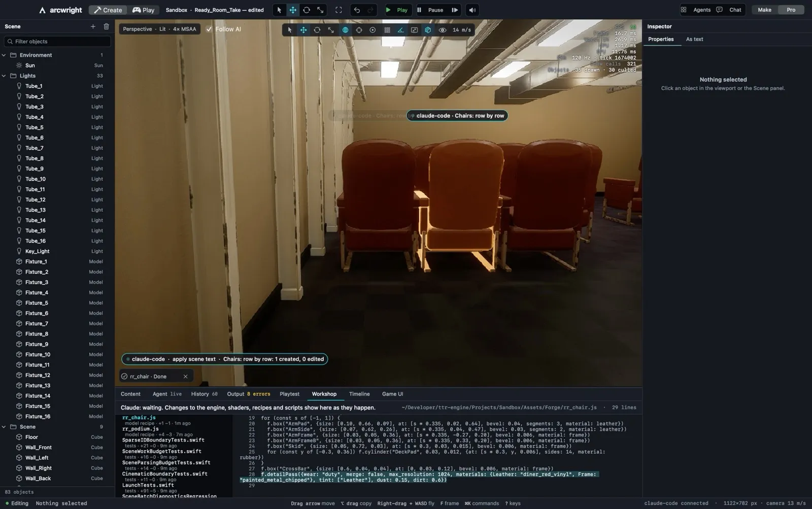The width and height of the screenshot is (812, 509).
Task: Click the claude-code apply scene text status pill
Action: (x=224, y=359)
